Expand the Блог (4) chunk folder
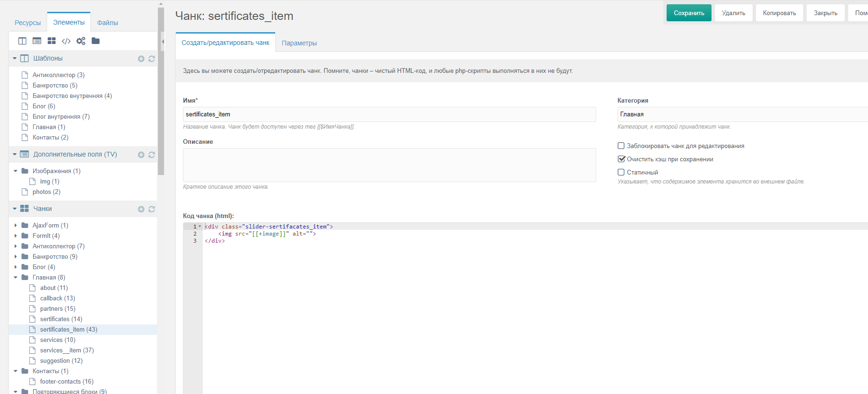Screen dimensions: 868x394 coord(16,267)
